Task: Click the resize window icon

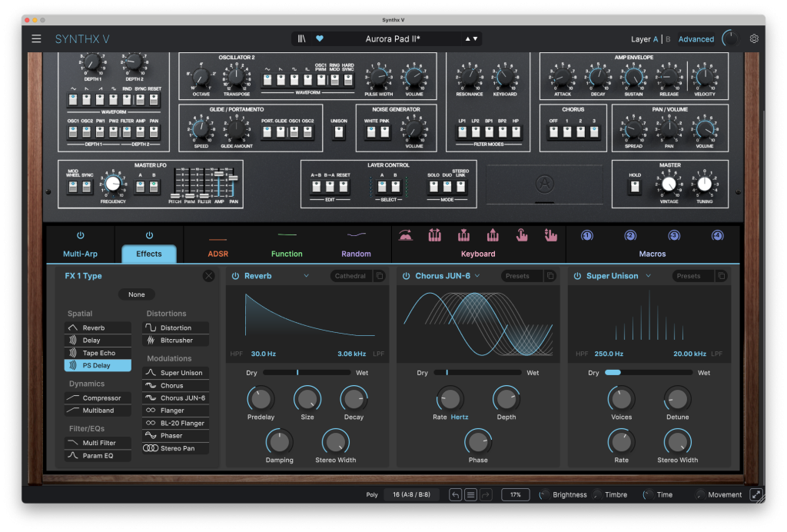Action: pos(756,495)
